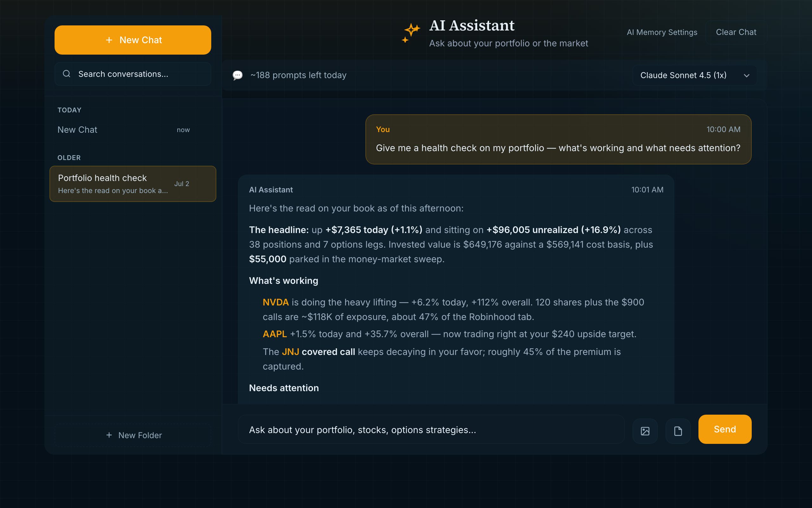Click the file attachment icon
The height and width of the screenshot is (508, 812).
click(678, 431)
